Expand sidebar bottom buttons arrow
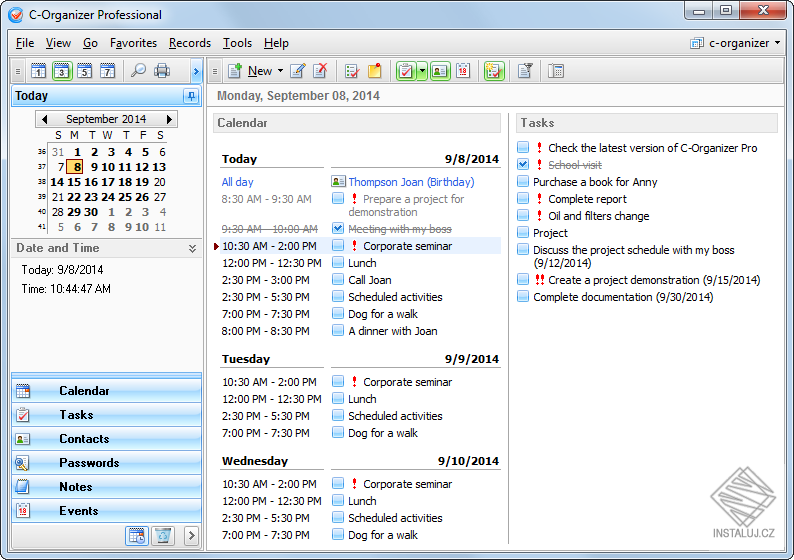794x560 pixels. point(191,535)
